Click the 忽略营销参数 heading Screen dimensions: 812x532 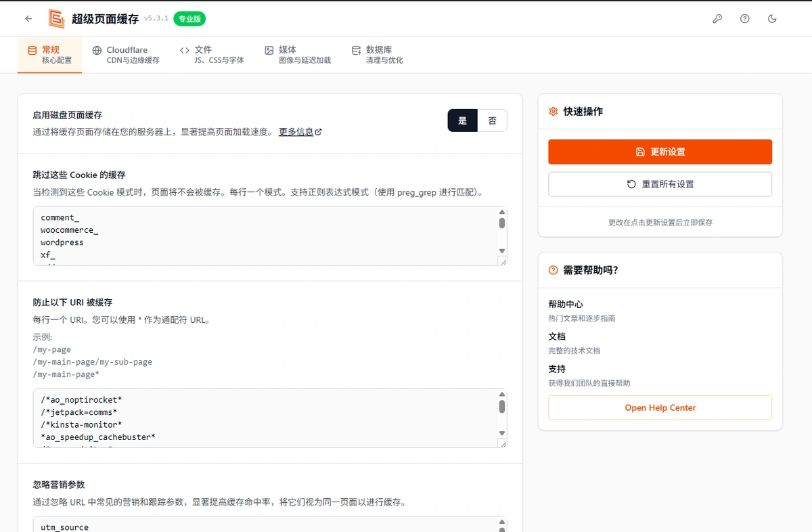(59, 485)
